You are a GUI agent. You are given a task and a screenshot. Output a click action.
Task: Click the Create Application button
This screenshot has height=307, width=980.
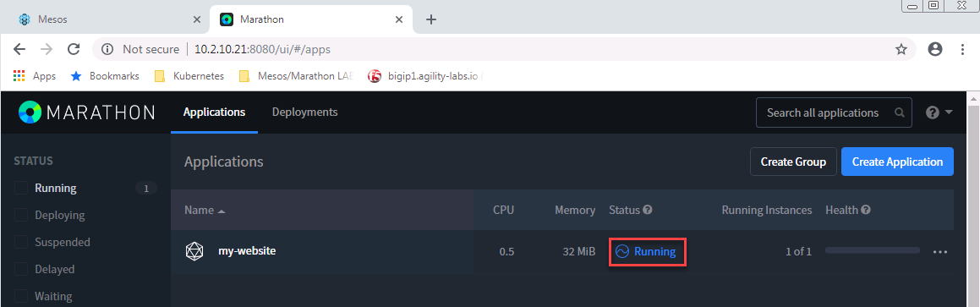tap(897, 162)
